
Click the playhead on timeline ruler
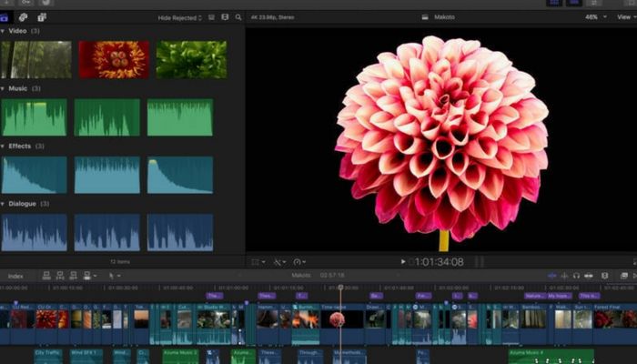point(341,288)
